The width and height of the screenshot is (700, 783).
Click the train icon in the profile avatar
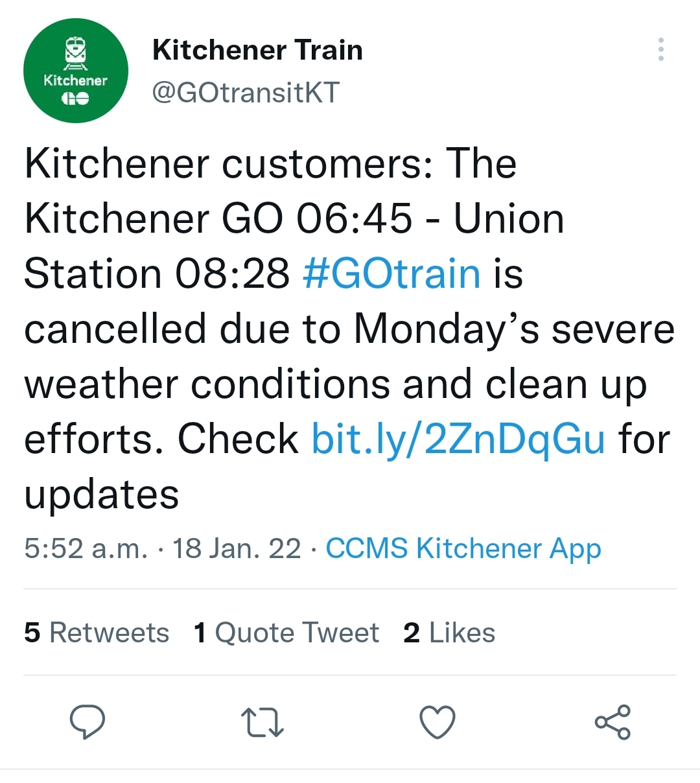coord(76,53)
